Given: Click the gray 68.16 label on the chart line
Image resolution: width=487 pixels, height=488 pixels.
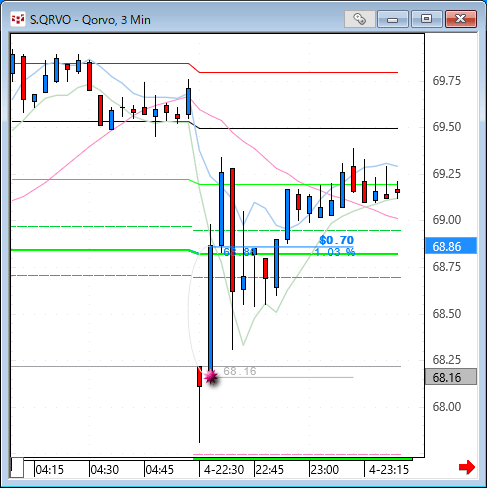Looking at the screenshot, I should 240,371.
